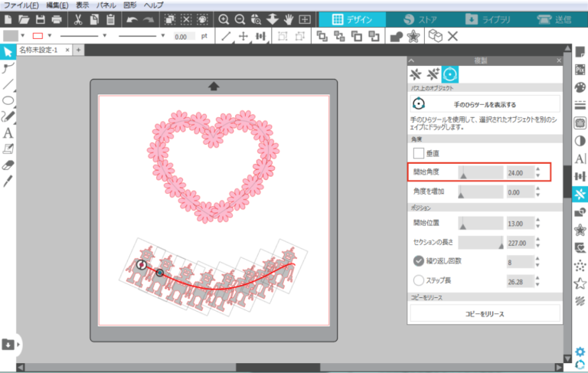Switch to object on path replicate tab
The image size is (588, 373).
(x=449, y=74)
